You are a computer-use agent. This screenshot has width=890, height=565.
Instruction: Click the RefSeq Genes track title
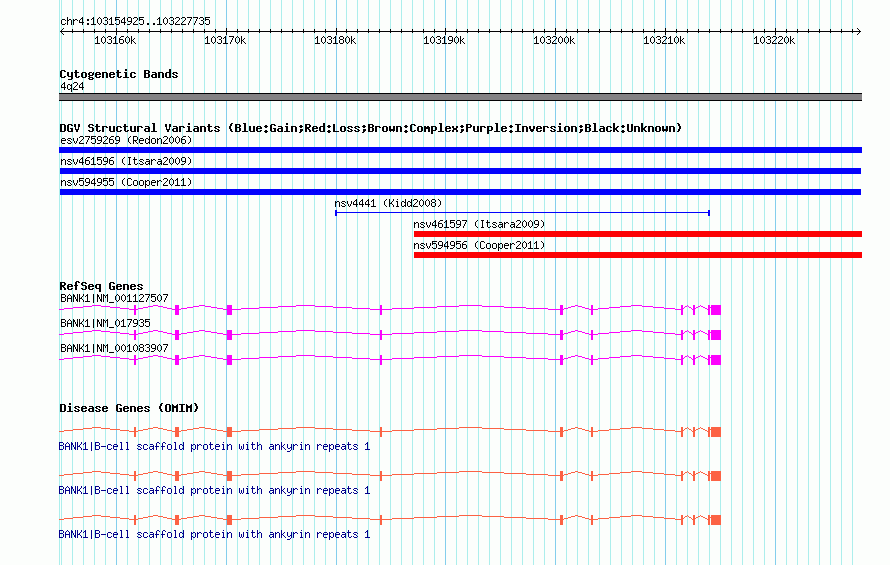coord(101,286)
